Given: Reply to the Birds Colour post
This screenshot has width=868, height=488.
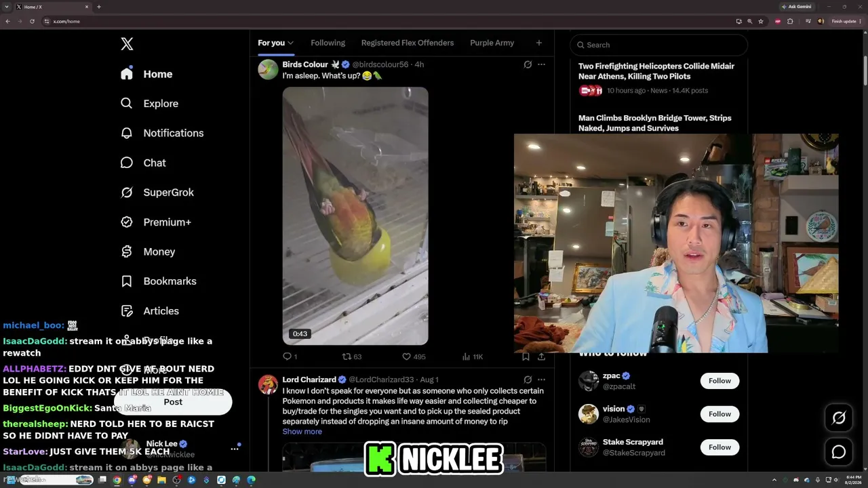Looking at the screenshot, I should tap(290, 357).
